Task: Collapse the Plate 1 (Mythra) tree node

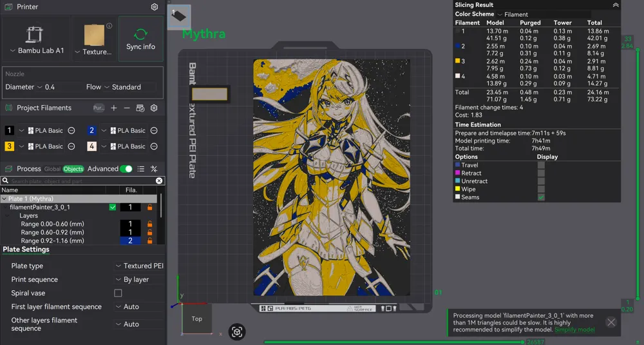Action: [4, 199]
